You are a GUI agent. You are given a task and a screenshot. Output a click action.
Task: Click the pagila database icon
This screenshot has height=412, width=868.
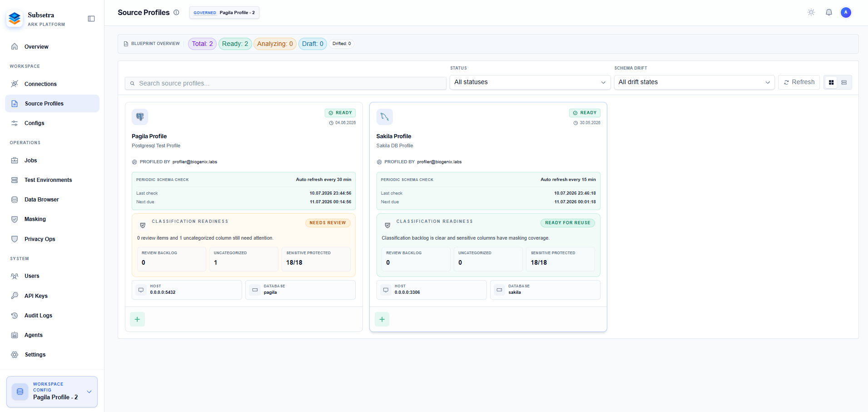click(255, 290)
